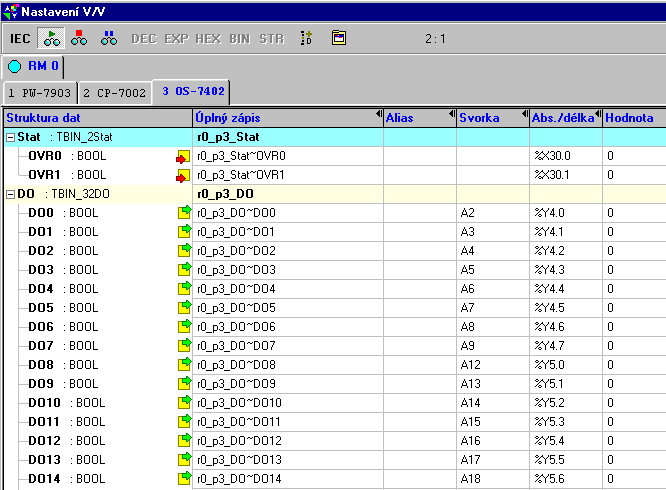Viewport: 666px width, 490px height.
Task: Select the r0_p3_DO row text
Action: (225, 194)
